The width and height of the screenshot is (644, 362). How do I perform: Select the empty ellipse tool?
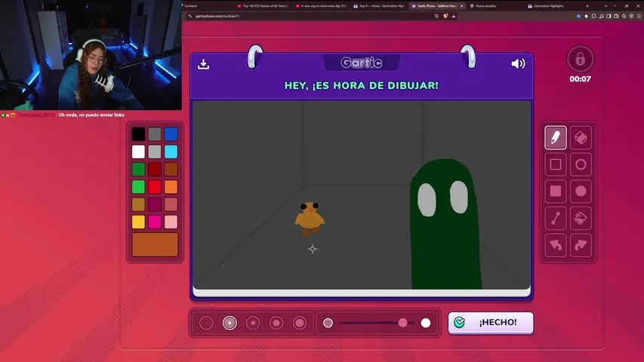(581, 164)
